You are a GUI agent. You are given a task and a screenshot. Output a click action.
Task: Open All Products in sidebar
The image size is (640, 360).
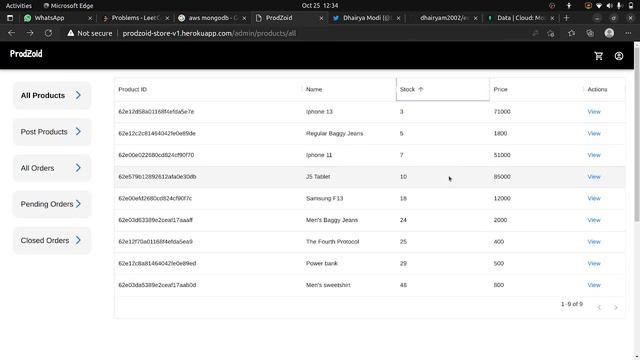pos(52,96)
